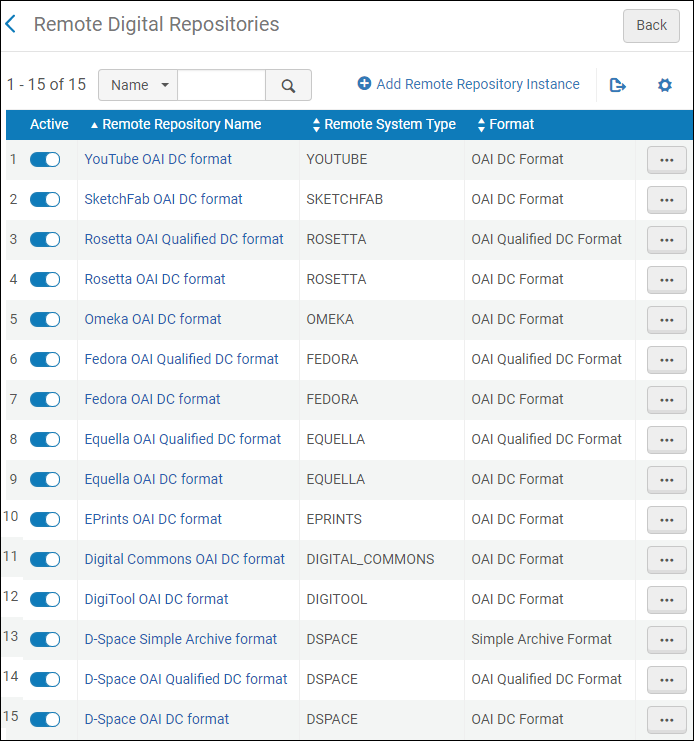This screenshot has height=741, width=694.
Task: Open row actions for D-Space Simple Archive format
Action: point(667,640)
